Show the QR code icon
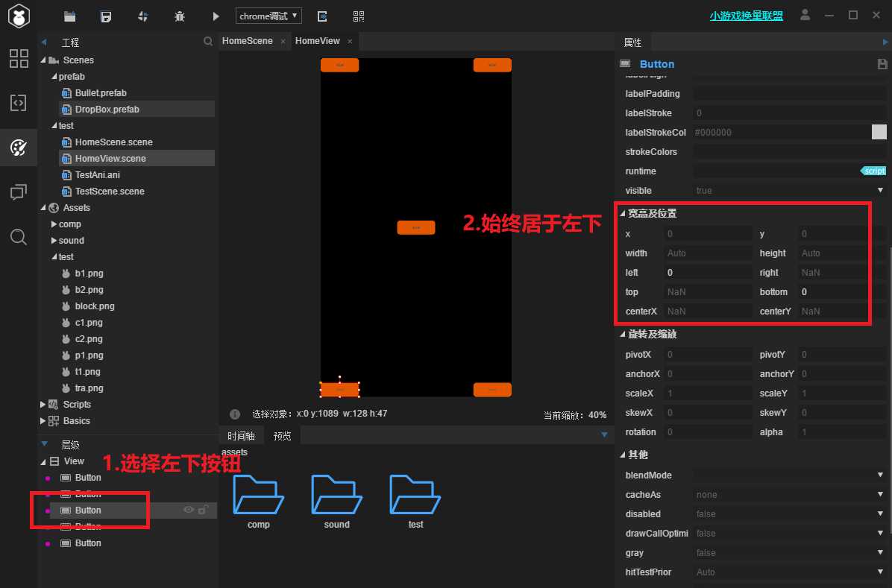Image resolution: width=892 pixels, height=588 pixels. click(x=359, y=16)
